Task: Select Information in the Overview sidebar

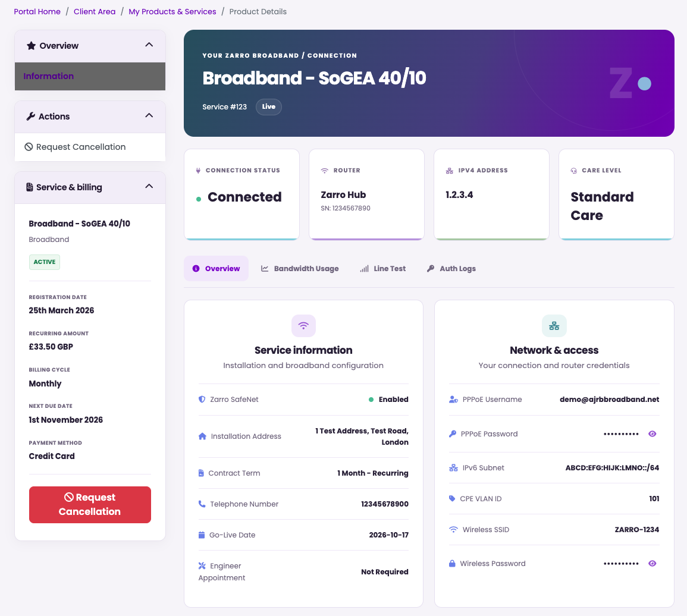Action: pos(90,76)
